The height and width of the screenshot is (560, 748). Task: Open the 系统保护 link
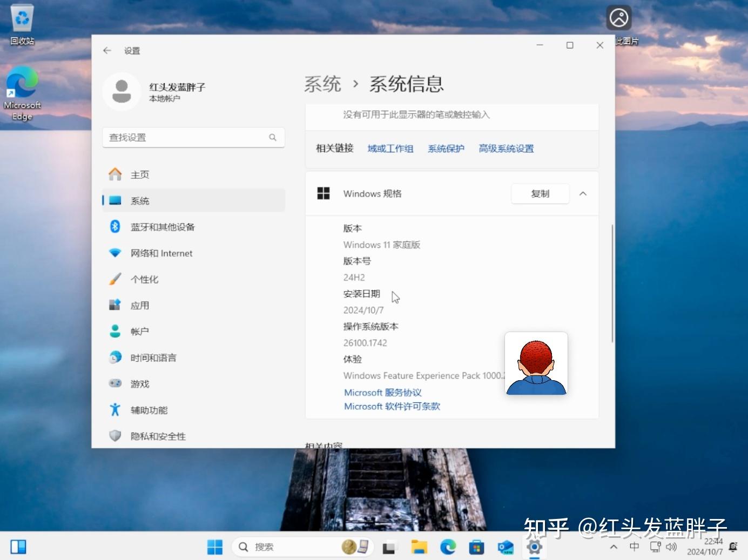pyautogui.click(x=446, y=149)
